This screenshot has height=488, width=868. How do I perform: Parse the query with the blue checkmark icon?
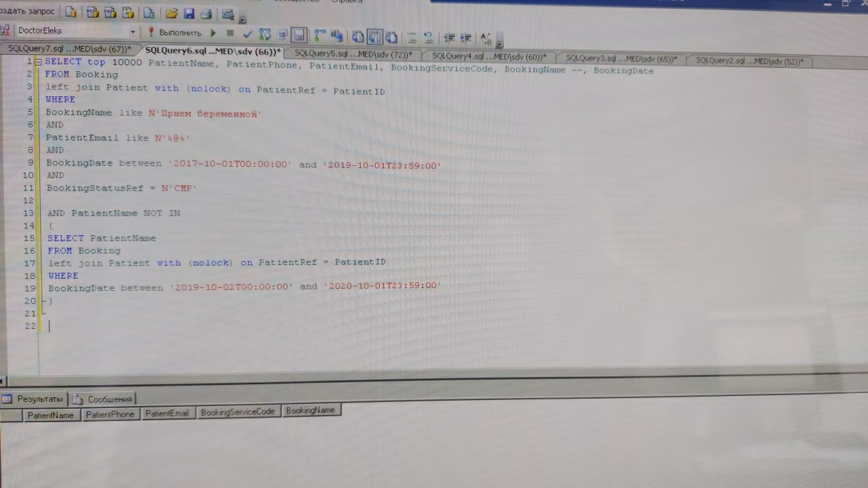pos(248,33)
